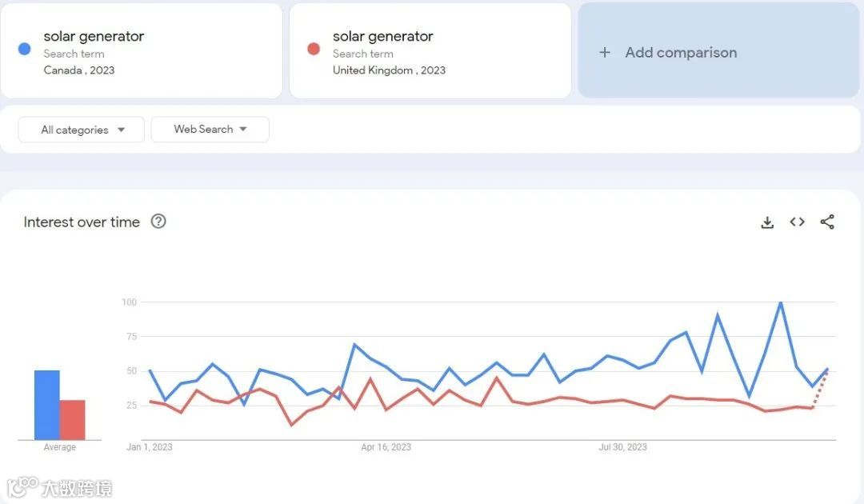This screenshot has height=504, width=864.
Task: Open the embed code view
Action: pyautogui.click(x=797, y=222)
